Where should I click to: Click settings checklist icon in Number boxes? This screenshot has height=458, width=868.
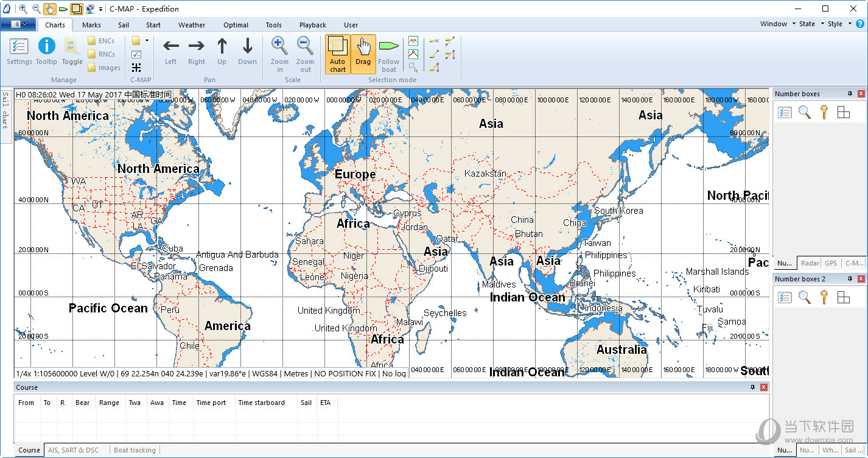(785, 112)
